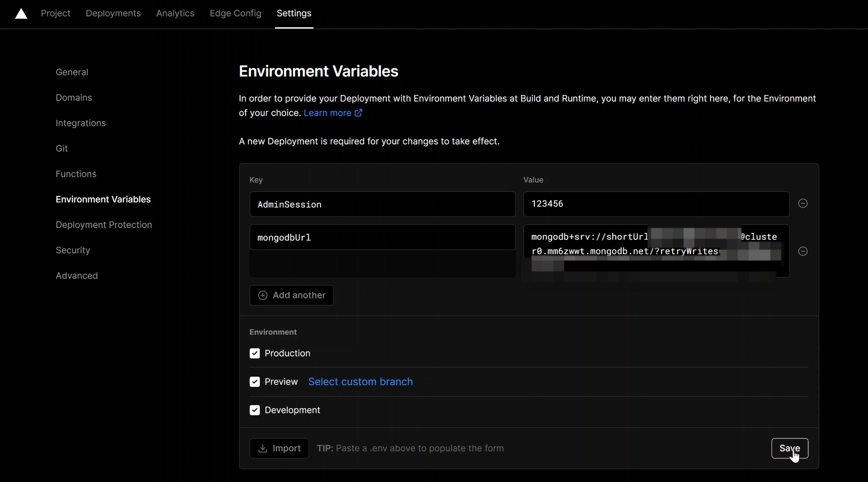Toggle the Development environment checkbox
Viewport: 868px width, 482px height.
click(255, 410)
